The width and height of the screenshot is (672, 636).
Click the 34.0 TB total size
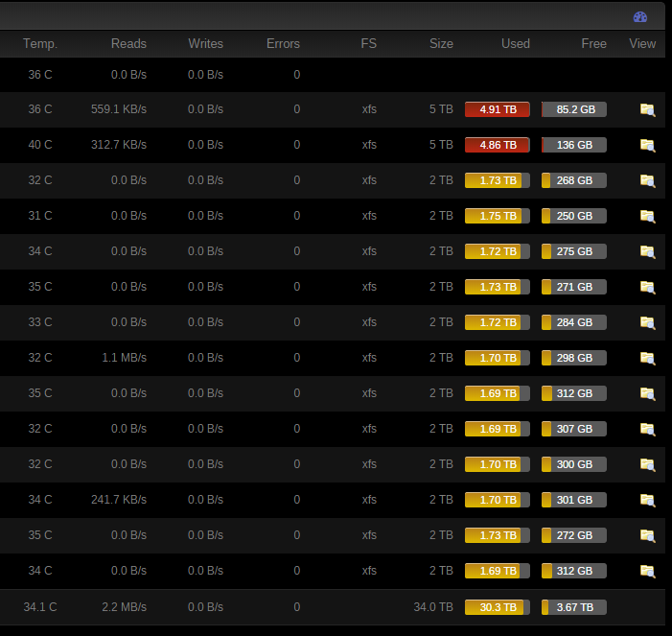(x=433, y=607)
